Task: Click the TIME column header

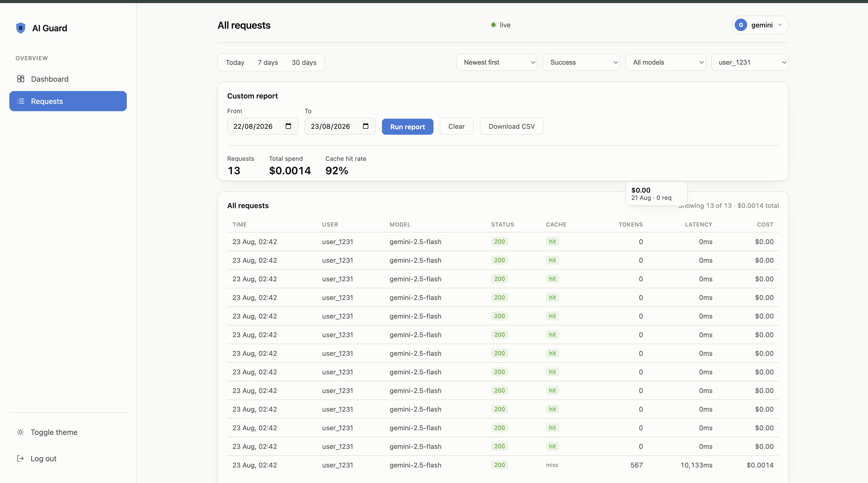Action: (x=240, y=224)
